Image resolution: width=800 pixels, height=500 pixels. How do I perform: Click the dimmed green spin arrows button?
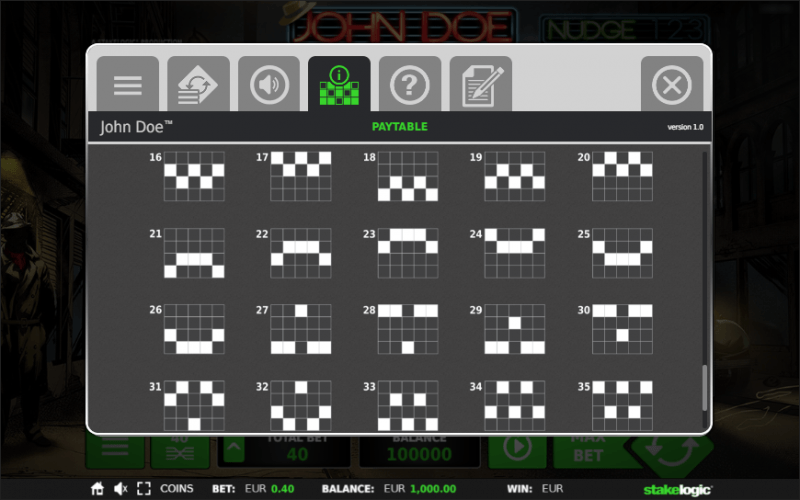coord(672,452)
